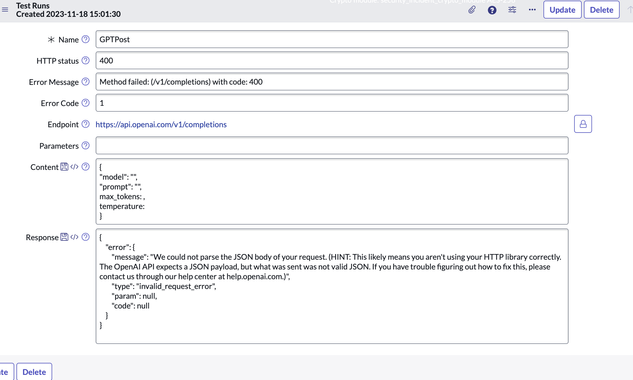Screen dimensions: 633x380
Task: Click the Created 2023-11-18 15:01:30 text
Action: pyautogui.click(x=68, y=14)
